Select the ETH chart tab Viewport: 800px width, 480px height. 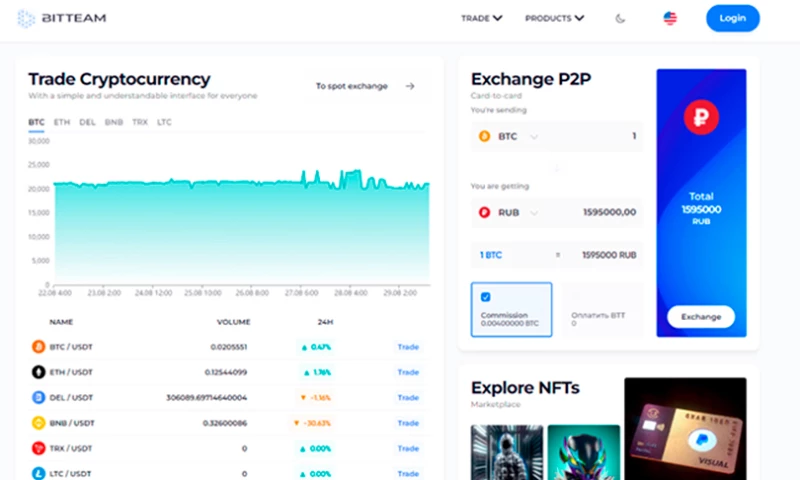point(62,122)
